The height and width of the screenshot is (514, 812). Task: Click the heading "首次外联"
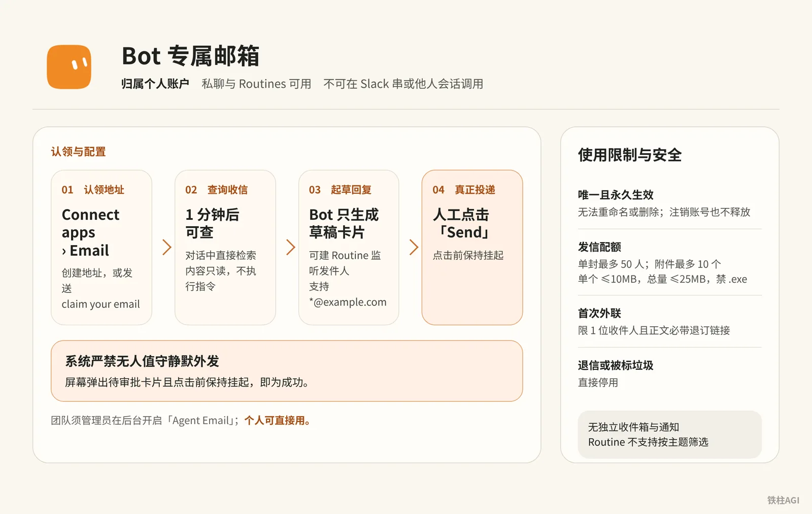(599, 313)
